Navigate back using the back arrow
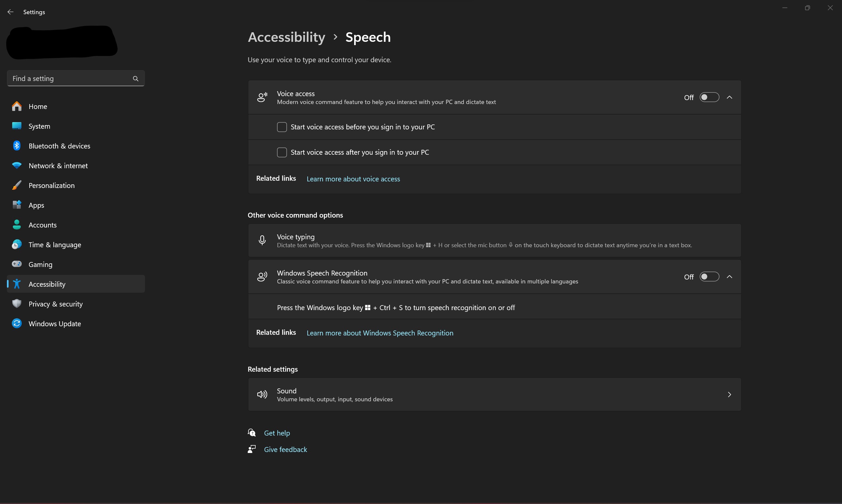 coord(10,10)
